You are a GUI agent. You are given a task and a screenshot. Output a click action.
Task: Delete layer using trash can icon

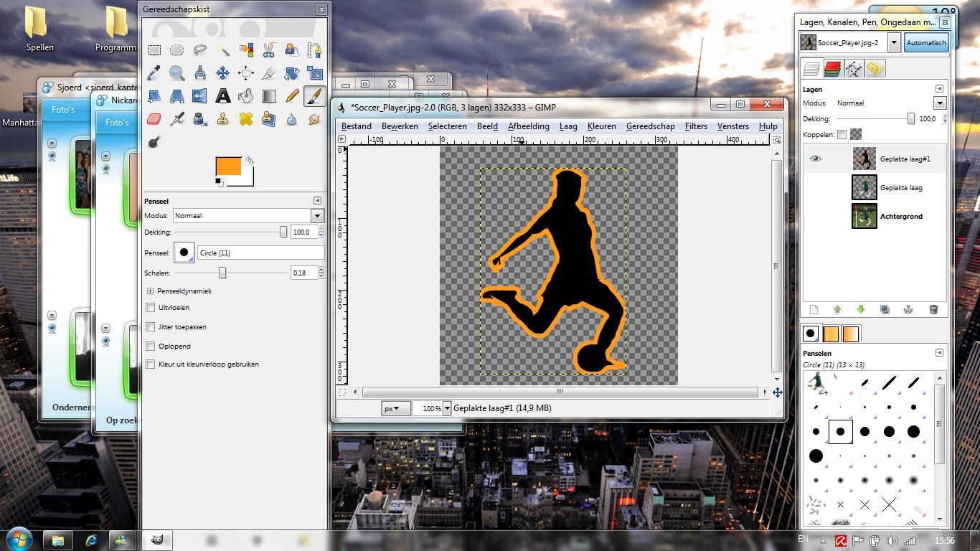tap(933, 309)
